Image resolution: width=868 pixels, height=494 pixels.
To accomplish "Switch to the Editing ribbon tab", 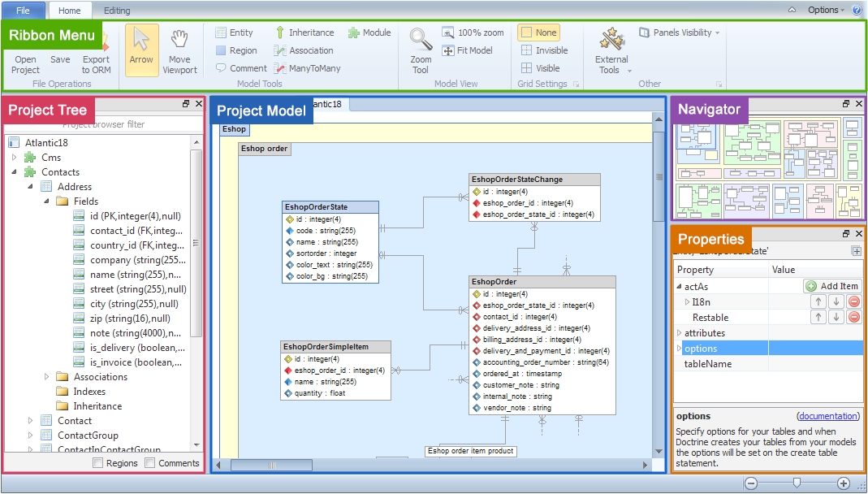I will [x=117, y=11].
